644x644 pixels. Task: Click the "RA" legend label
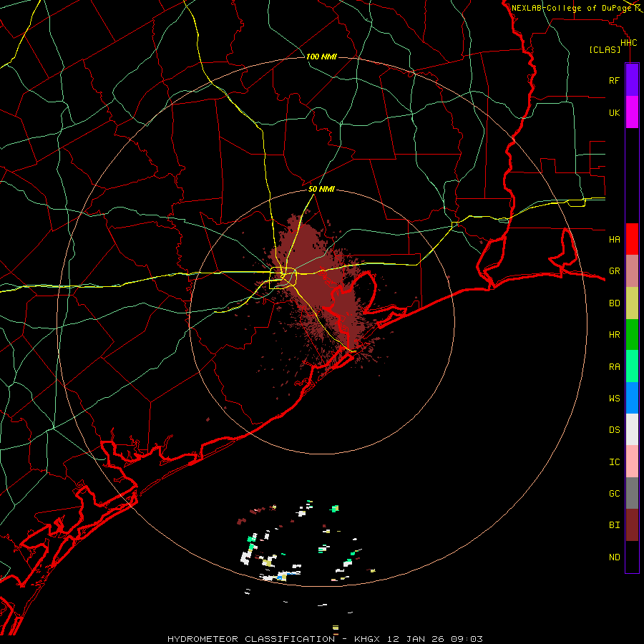pos(614,367)
